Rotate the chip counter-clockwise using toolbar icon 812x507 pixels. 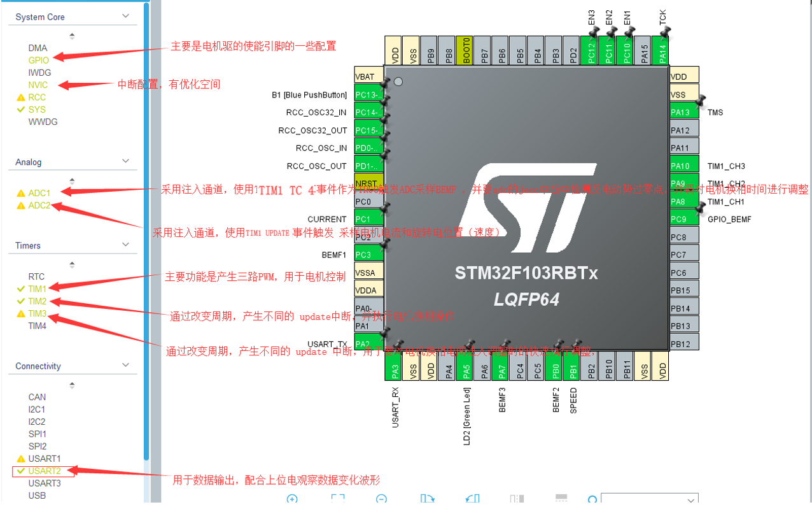[472, 499]
